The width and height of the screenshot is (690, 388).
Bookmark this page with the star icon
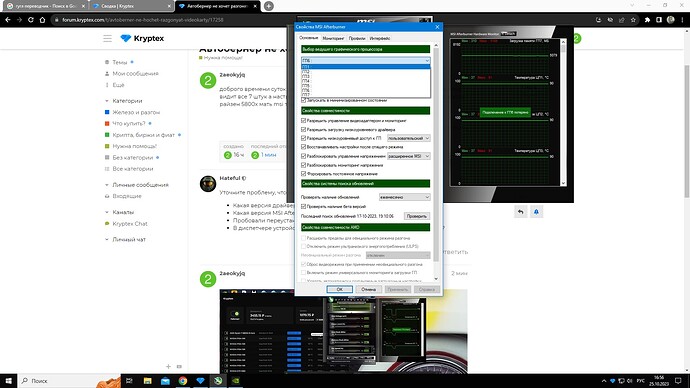coord(633,20)
